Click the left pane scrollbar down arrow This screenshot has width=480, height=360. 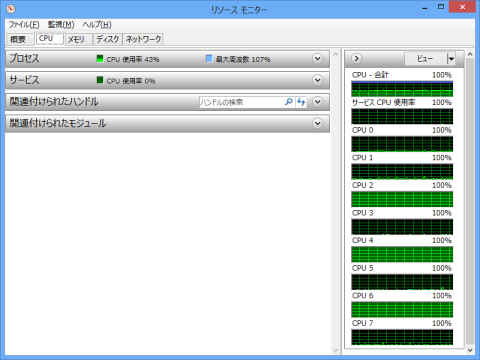336,350
